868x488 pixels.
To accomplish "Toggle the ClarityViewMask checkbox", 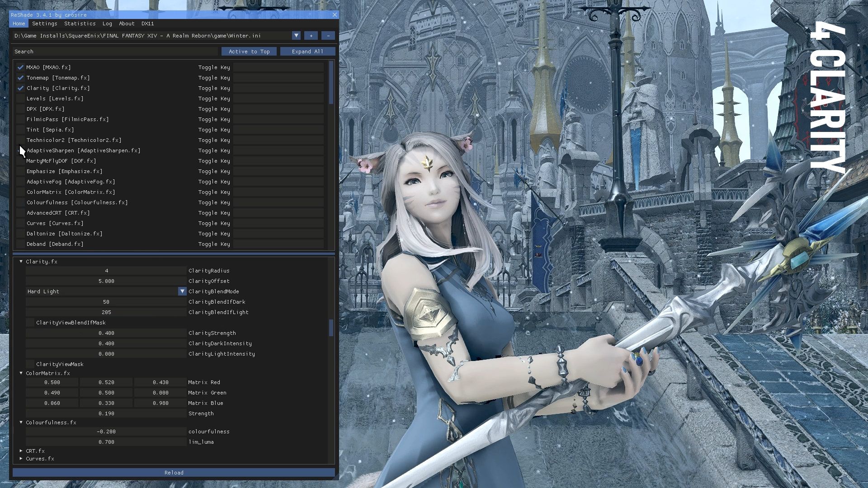I will click(x=30, y=364).
